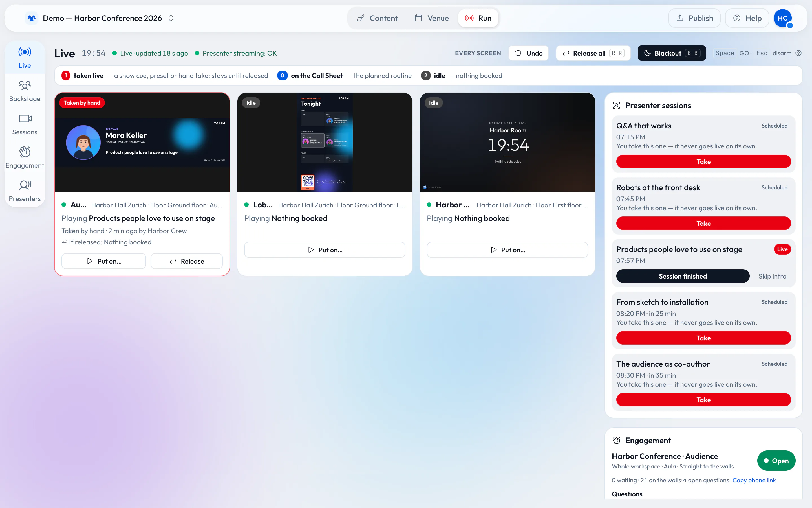812x508 pixels.
Task: Open Presenters in the sidebar
Action: 25,191
